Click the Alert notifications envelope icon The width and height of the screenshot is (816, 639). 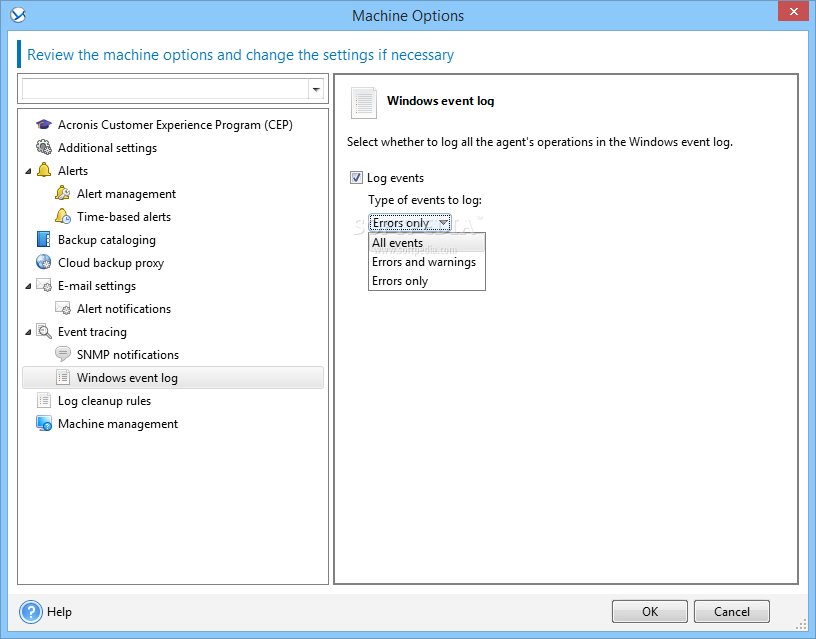click(x=62, y=308)
